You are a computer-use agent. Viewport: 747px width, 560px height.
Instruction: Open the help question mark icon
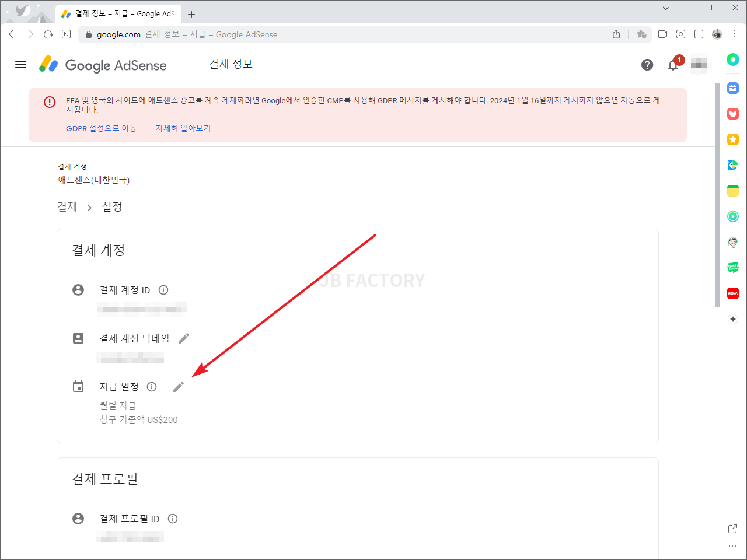pos(647,65)
